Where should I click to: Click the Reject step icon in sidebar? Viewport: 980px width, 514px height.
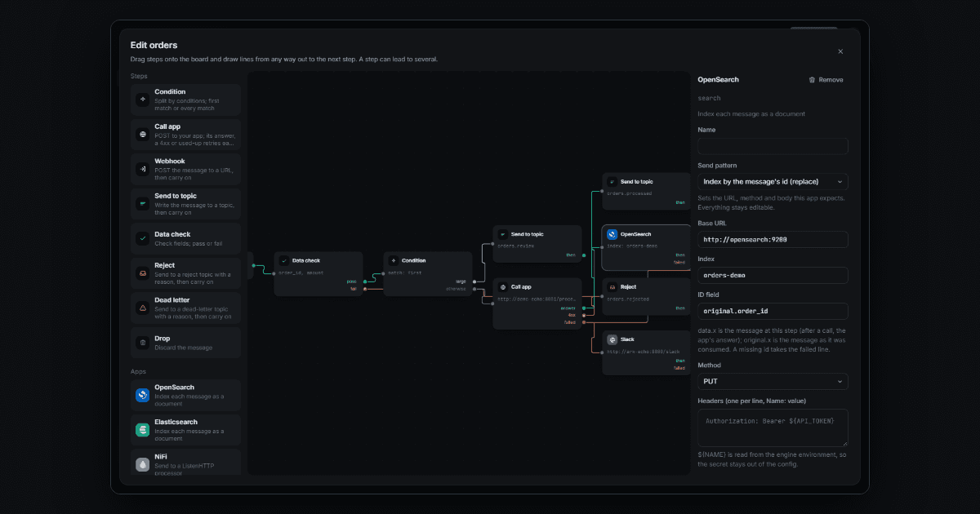[143, 273]
